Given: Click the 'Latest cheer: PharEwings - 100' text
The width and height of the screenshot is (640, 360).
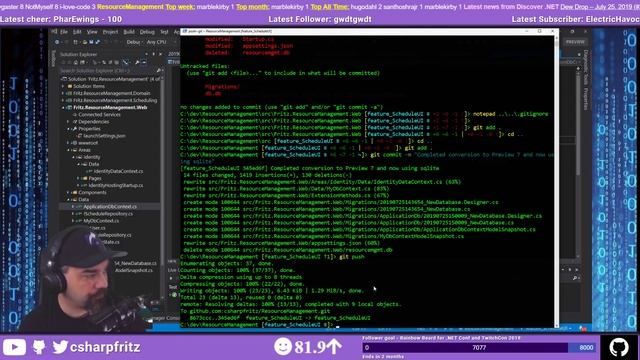Looking at the screenshot, I should click(61, 19).
